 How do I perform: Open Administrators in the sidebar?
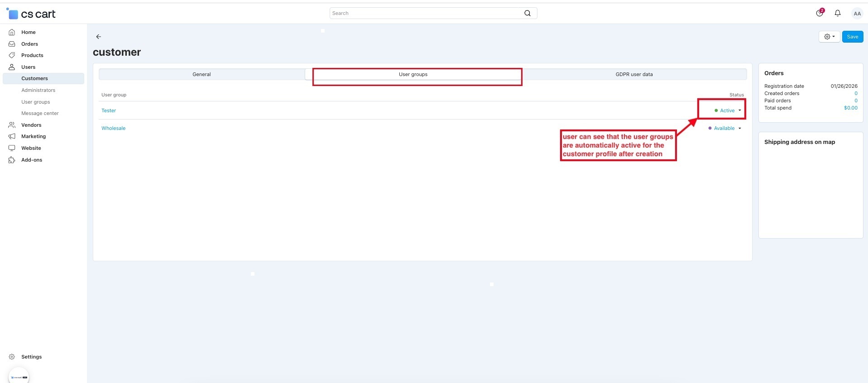pos(38,90)
